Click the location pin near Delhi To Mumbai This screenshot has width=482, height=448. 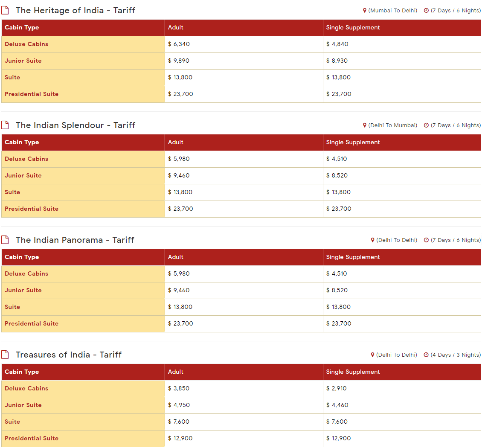365,125
